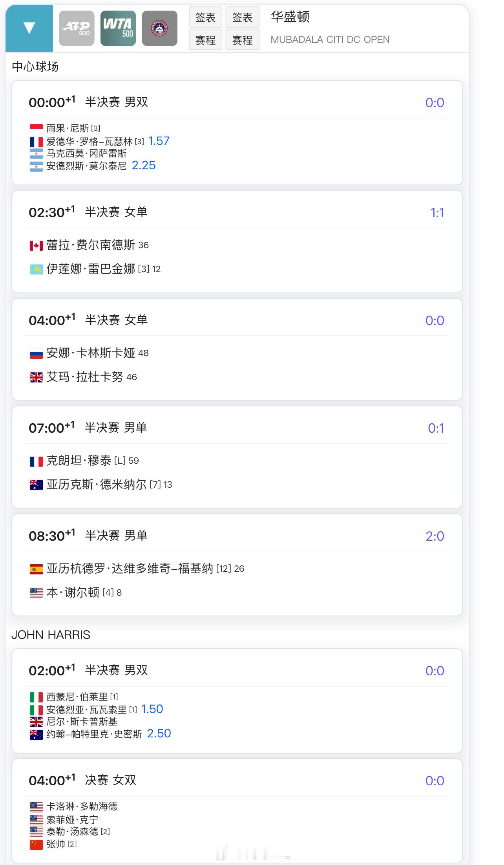Image resolution: width=504 pixels, height=865 pixels.
Task: Select the ATP 500 logo icon
Action: tap(77, 28)
